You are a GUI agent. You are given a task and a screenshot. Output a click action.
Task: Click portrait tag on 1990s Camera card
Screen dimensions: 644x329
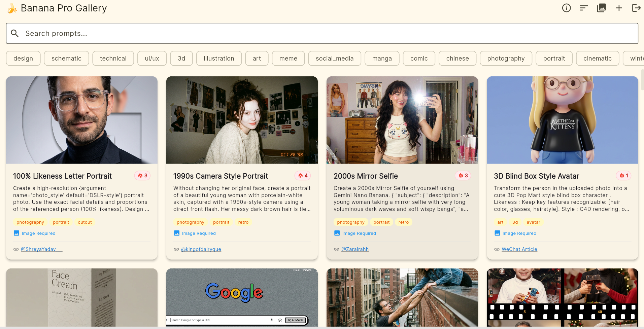(x=221, y=222)
